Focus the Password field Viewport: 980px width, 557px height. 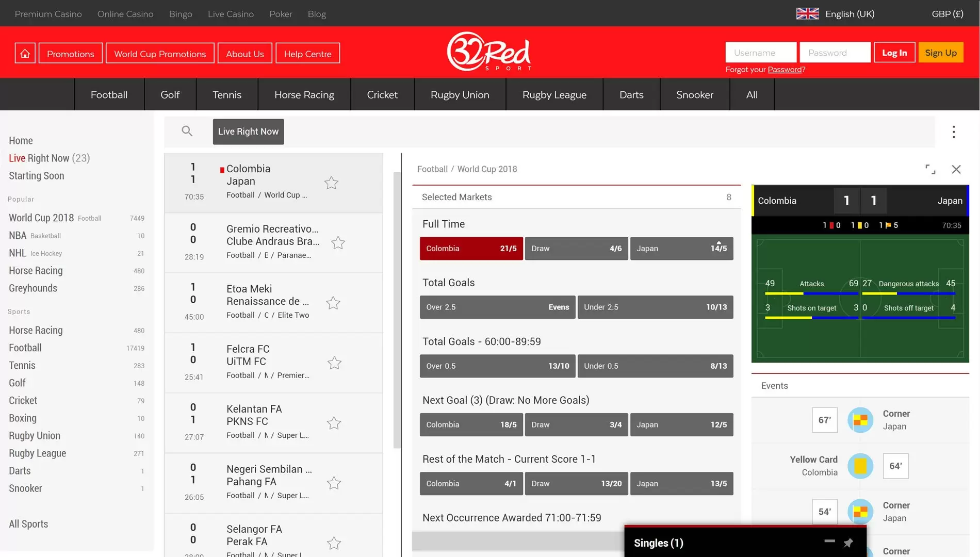(835, 53)
